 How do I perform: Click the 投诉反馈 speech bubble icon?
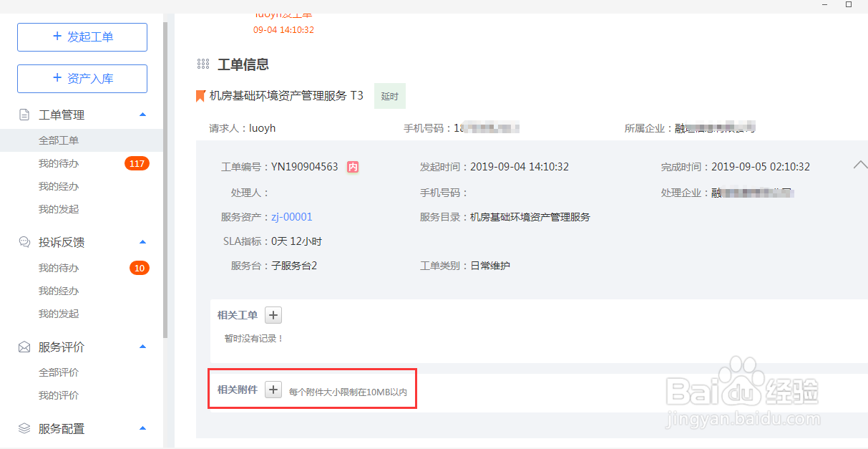(24, 242)
